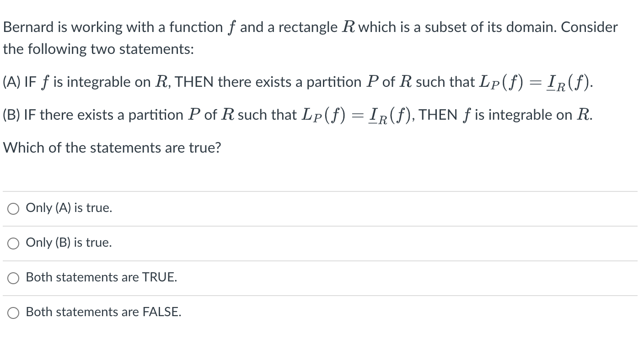The width and height of the screenshot is (644, 339).
Task: Select the radio button for 'Both statements are FALSE'
Action: click(13, 313)
